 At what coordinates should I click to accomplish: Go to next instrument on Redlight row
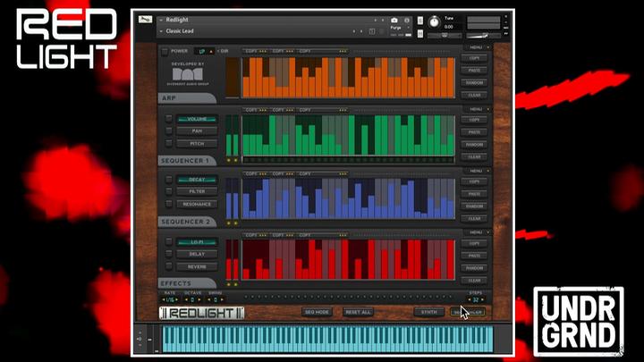click(x=383, y=20)
